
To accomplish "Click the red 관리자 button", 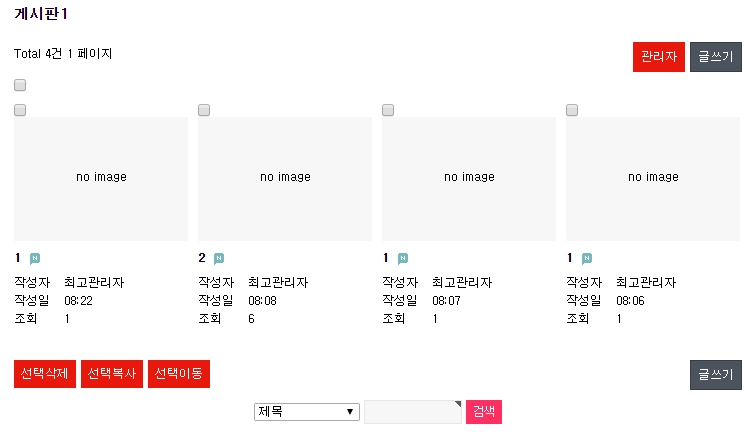I will [659, 57].
